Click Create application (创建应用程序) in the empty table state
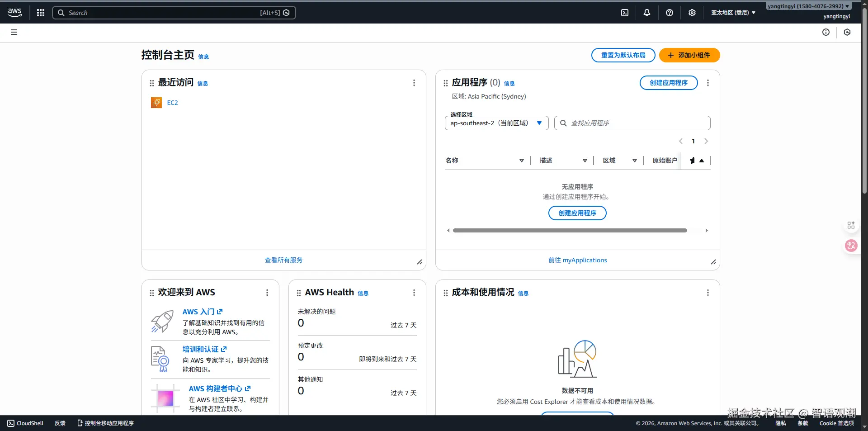Screen dimensions: 868x431 [577, 213]
